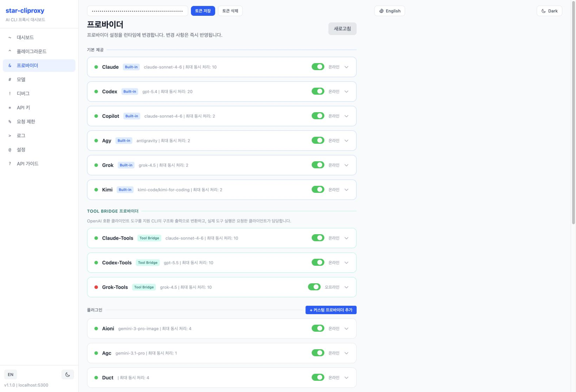Toggle the Duct plugin switch
576x392 pixels.
pyautogui.click(x=318, y=377)
